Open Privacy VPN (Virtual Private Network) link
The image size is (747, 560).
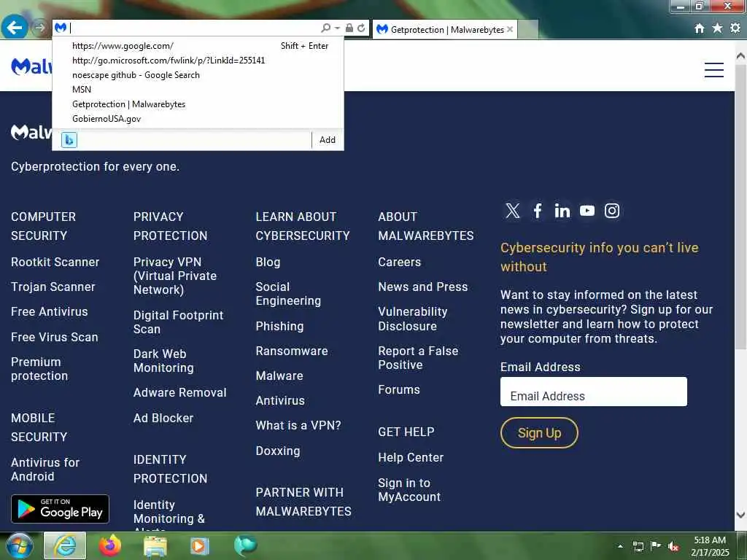[x=175, y=276]
